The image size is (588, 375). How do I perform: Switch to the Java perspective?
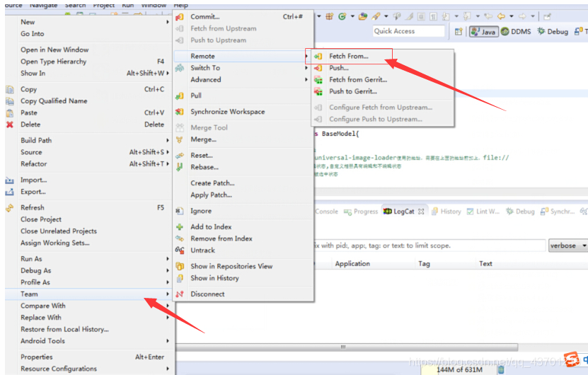point(484,32)
